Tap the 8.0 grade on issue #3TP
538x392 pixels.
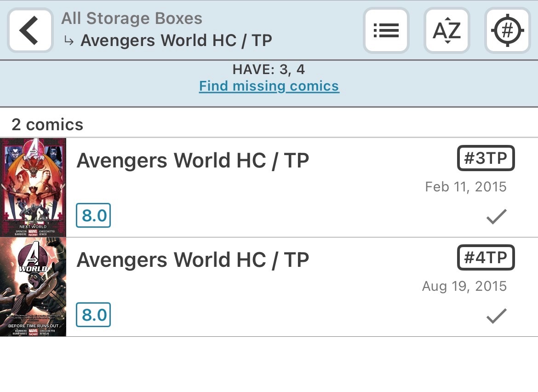point(93,215)
